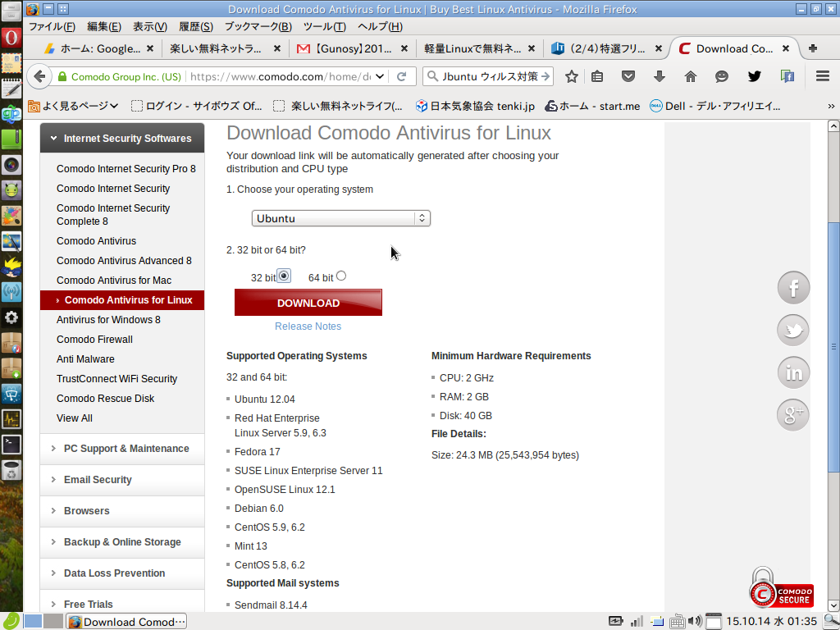Open the Release Notes link
The width and height of the screenshot is (840, 630).
tap(308, 326)
